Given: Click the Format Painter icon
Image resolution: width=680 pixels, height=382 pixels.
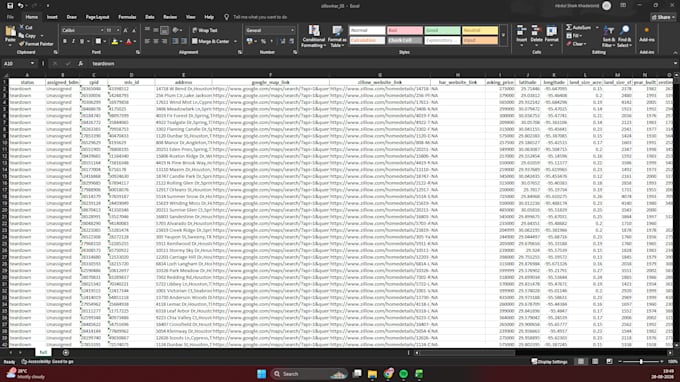Looking at the screenshot, I should (36, 44).
